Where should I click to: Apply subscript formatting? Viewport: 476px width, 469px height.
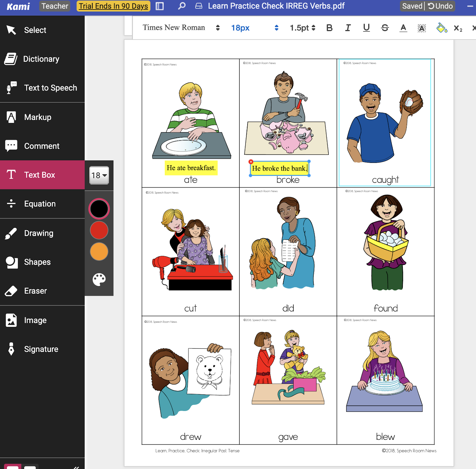click(458, 28)
